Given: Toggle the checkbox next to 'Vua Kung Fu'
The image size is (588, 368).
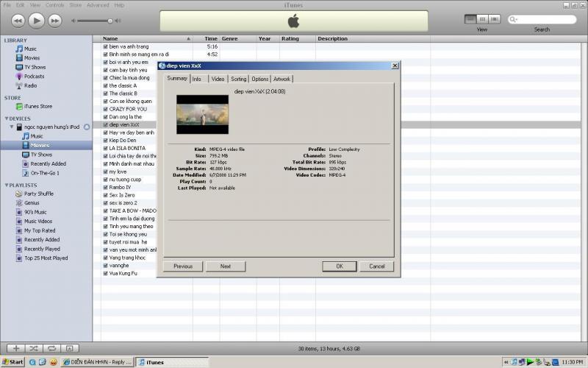Looking at the screenshot, I should click(105, 273).
